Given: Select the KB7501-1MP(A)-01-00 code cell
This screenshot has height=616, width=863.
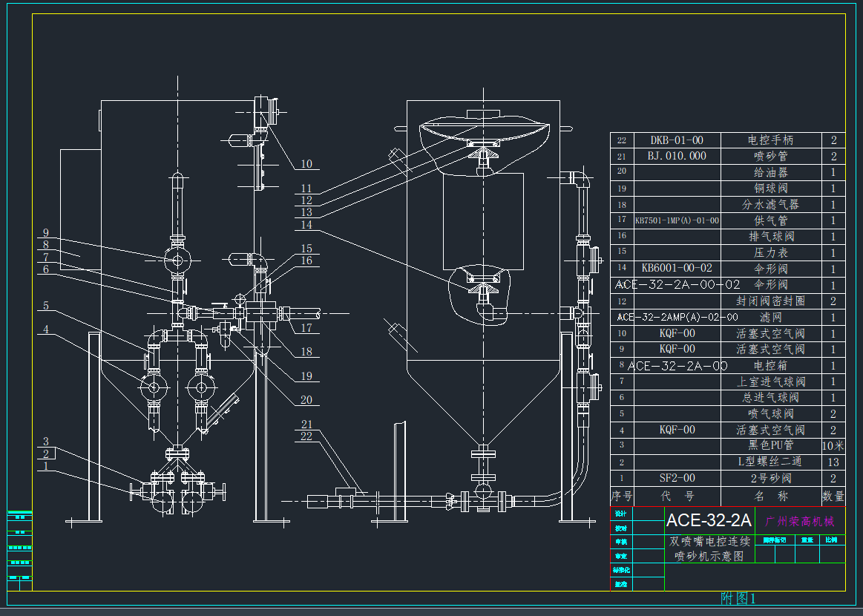Looking at the screenshot, I should pos(676,220).
